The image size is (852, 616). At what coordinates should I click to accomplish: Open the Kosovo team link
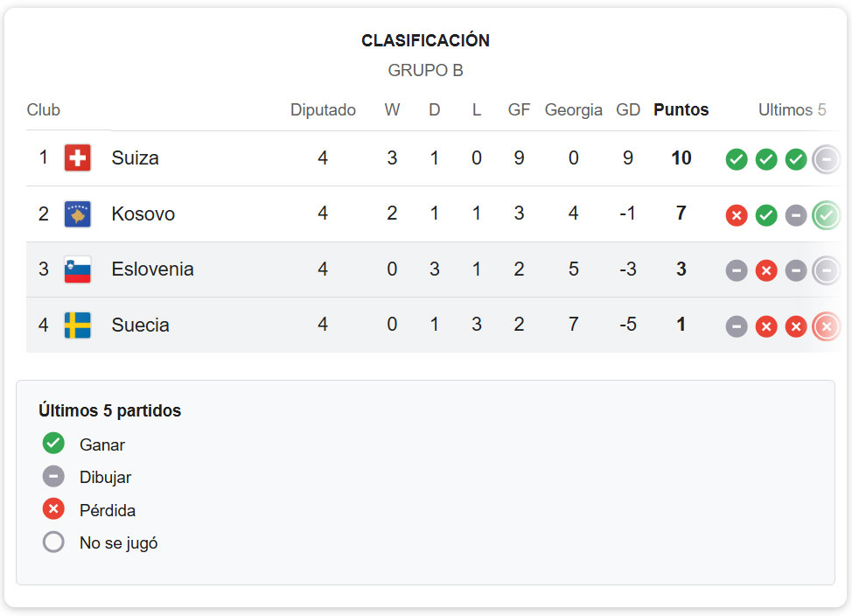click(143, 214)
